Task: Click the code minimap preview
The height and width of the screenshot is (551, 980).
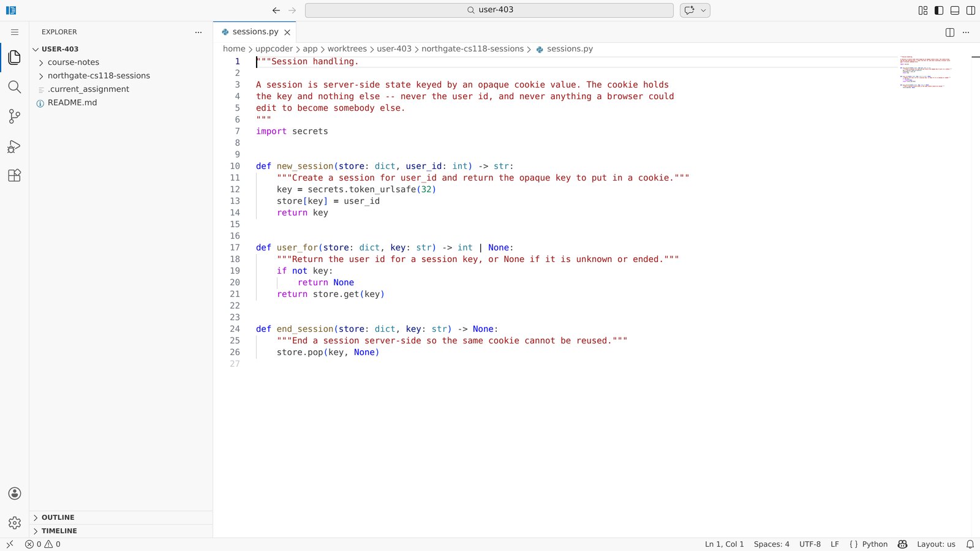Action: 925,72
